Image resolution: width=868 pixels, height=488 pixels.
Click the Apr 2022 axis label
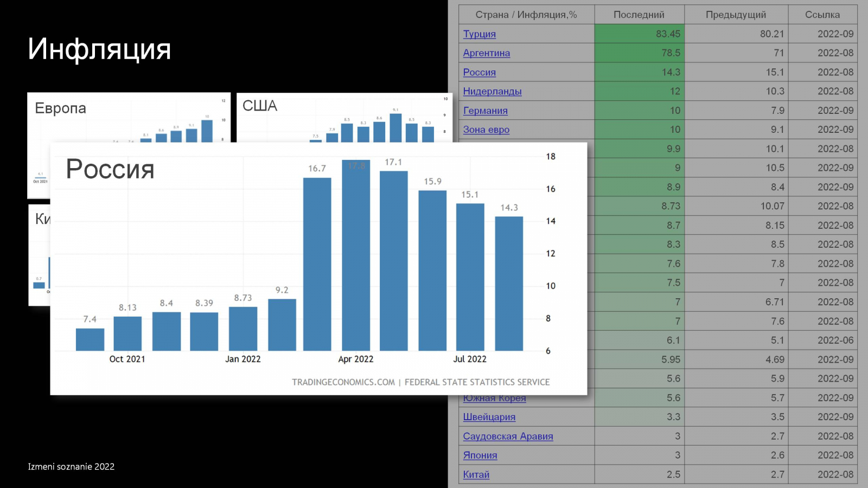355,359
